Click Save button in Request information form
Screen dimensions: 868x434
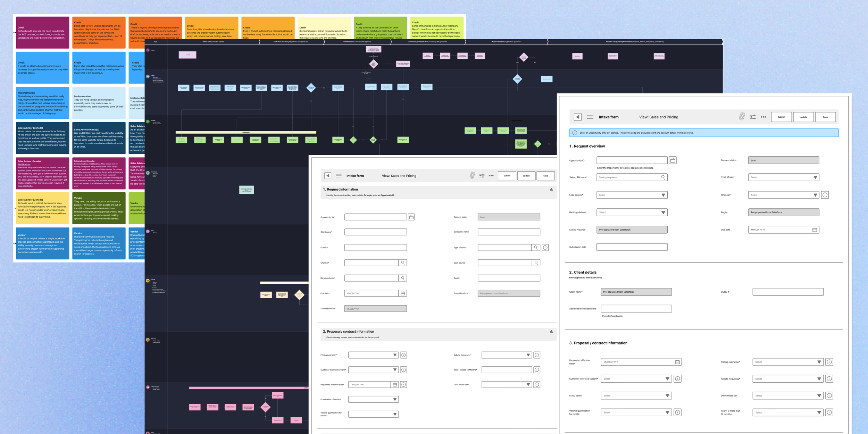[545, 176]
